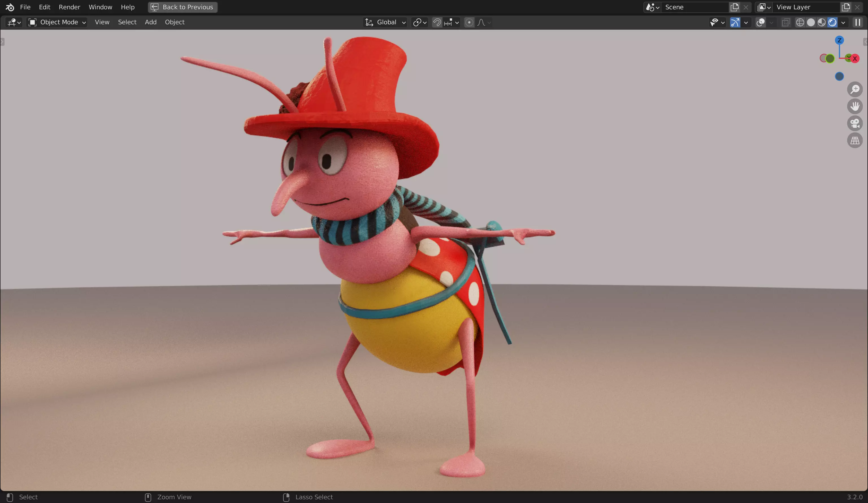
Task: Open the Render menu
Action: coord(69,7)
